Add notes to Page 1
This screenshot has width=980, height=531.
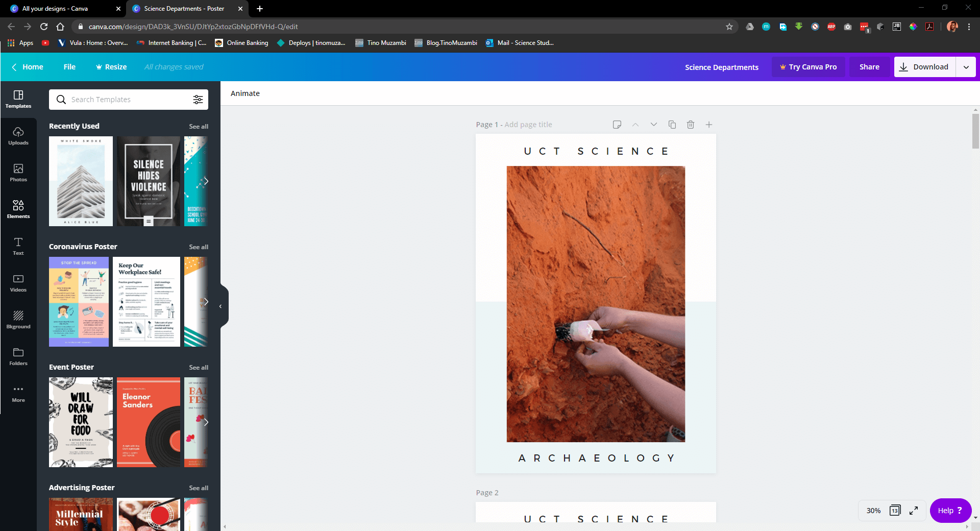click(x=617, y=125)
